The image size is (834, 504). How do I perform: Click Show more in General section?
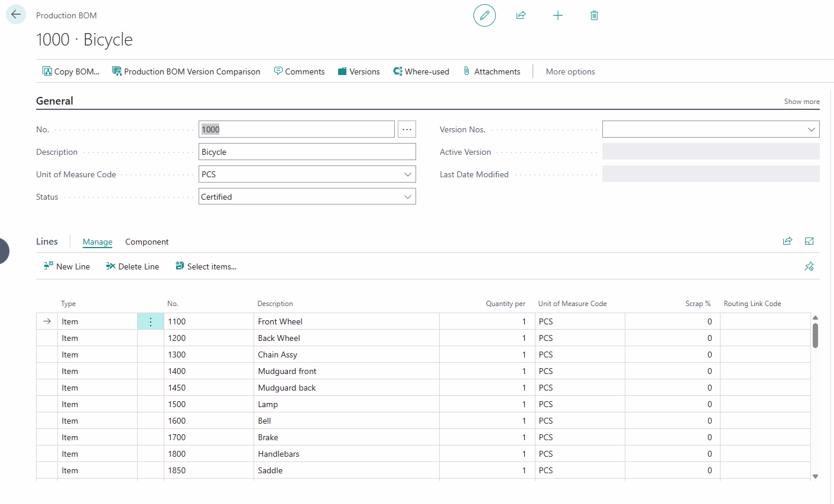coord(801,102)
